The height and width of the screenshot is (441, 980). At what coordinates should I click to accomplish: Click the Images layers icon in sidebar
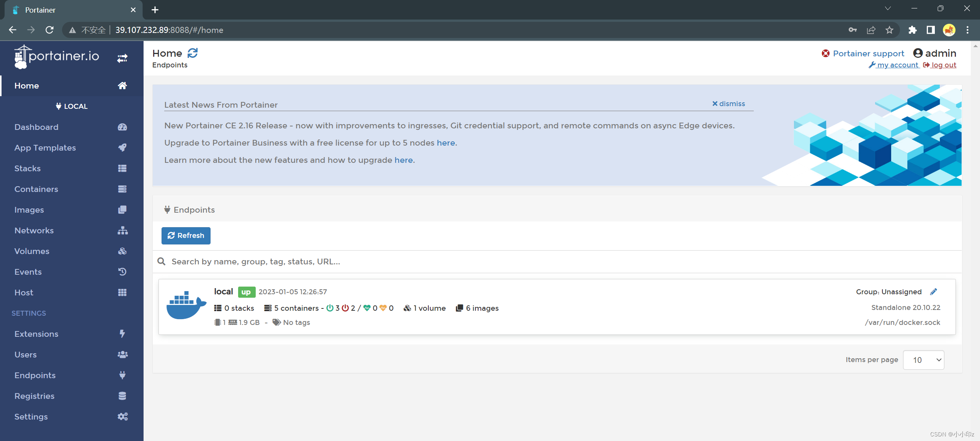click(x=122, y=210)
